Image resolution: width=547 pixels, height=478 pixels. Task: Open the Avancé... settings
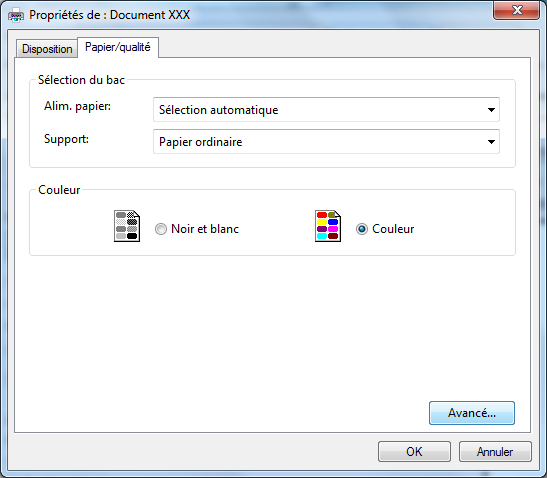pos(472,413)
